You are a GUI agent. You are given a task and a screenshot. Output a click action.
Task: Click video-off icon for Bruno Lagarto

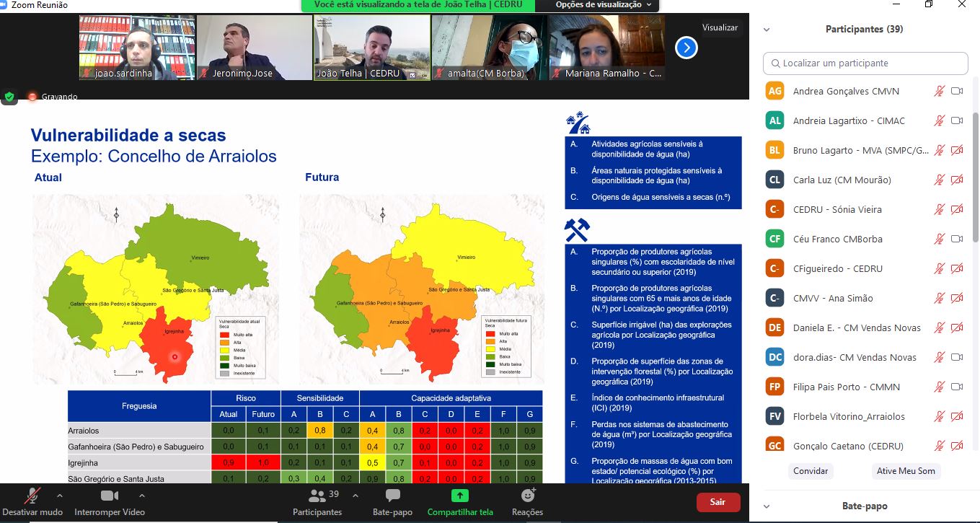tap(957, 150)
